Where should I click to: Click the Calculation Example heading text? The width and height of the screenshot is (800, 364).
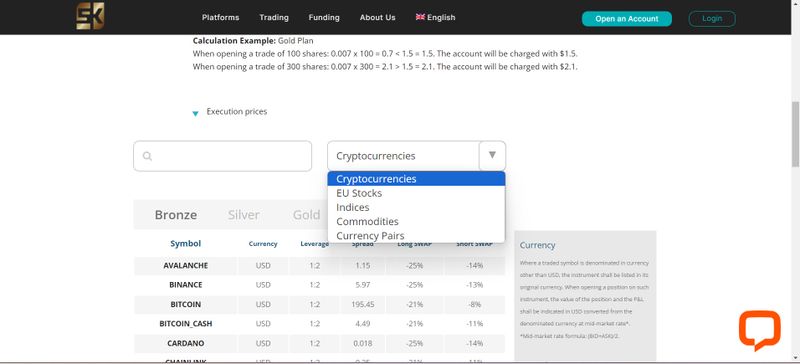[234, 40]
